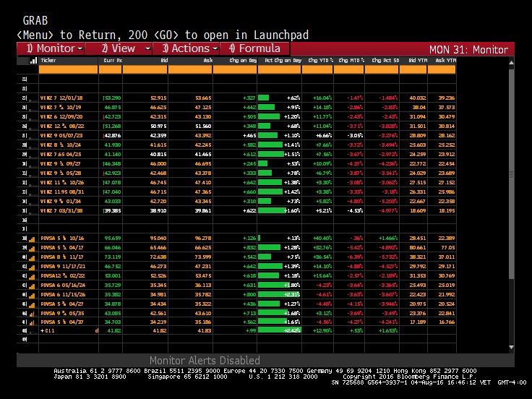Focus the orange filter field under Curr Px
The image size is (532, 399).
point(111,69)
